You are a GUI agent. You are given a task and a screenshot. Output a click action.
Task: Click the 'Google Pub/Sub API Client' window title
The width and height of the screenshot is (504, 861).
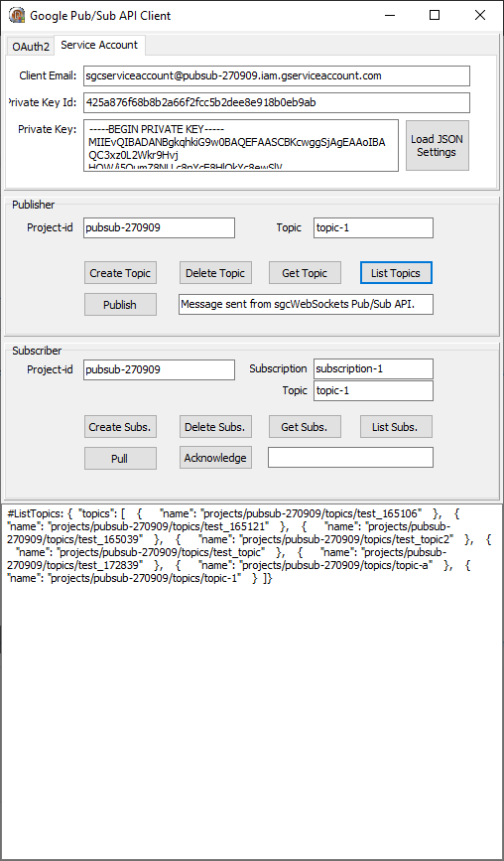point(100,15)
